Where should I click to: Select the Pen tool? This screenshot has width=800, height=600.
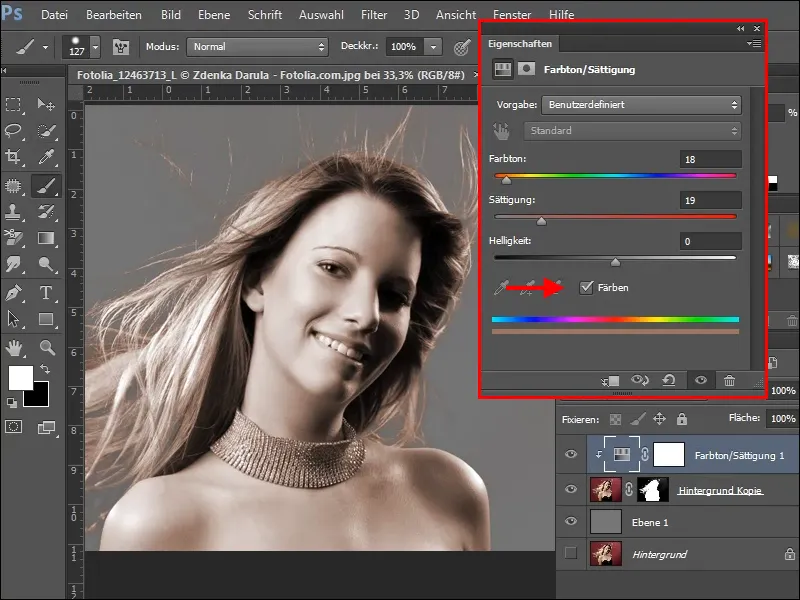13,293
